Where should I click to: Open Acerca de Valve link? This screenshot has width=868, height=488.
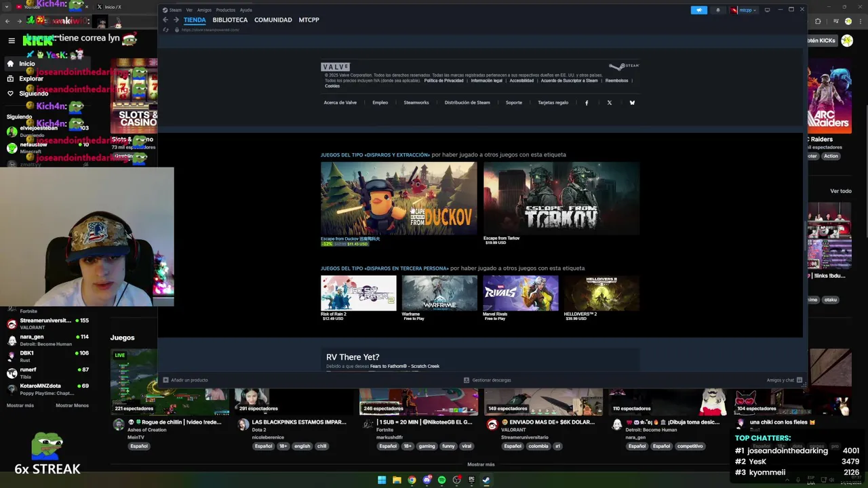pyautogui.click(x=340, y=103)
